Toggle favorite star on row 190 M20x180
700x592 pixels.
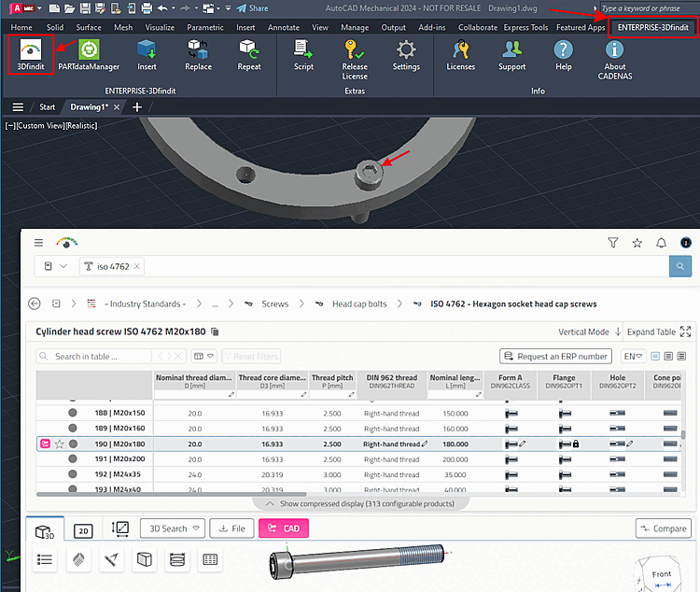point(60,444)
